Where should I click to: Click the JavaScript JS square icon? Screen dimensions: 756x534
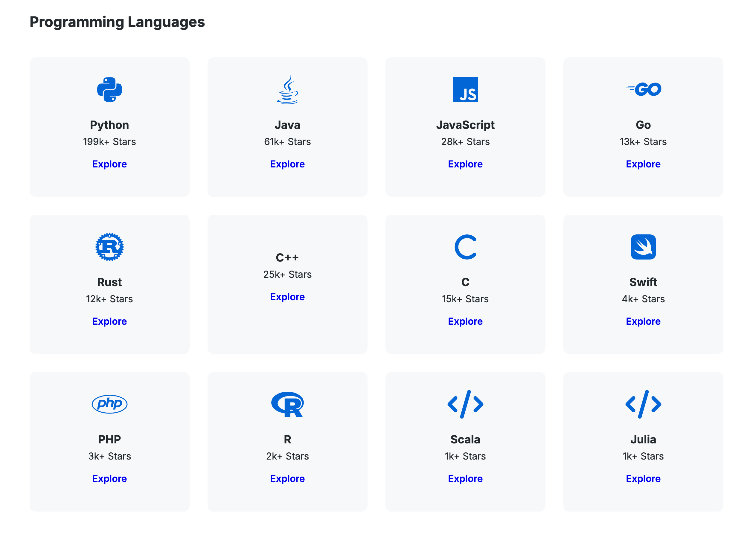[465, 90]
